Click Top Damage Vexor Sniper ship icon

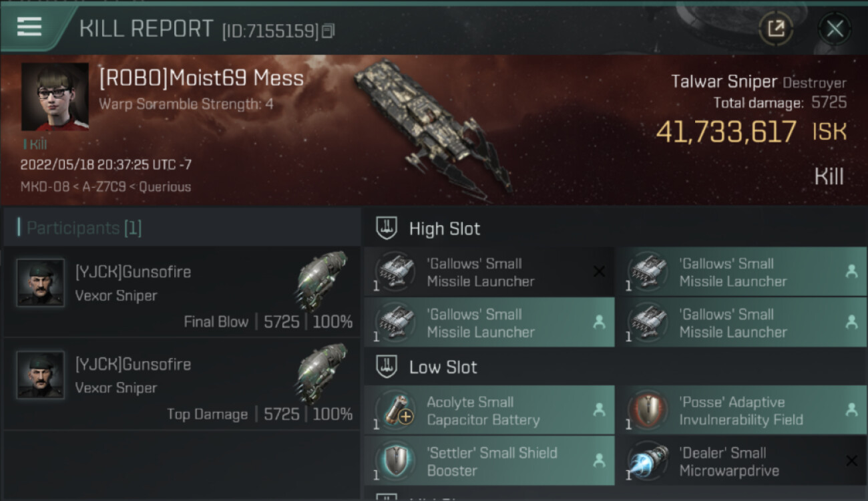tap(322, 373)
